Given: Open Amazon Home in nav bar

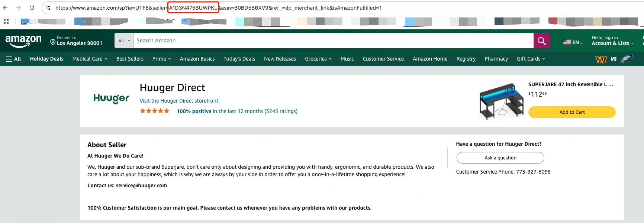Looking at the screenshot, I should 430,59.
